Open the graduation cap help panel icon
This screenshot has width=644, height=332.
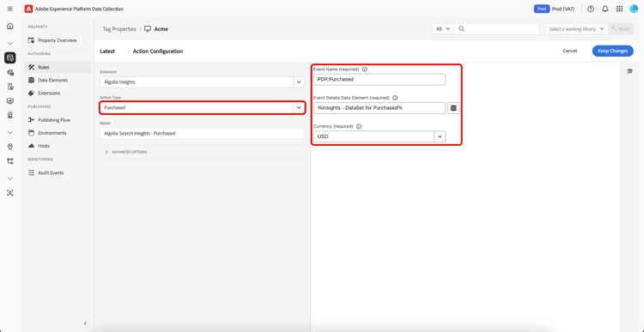click(629, 71)
